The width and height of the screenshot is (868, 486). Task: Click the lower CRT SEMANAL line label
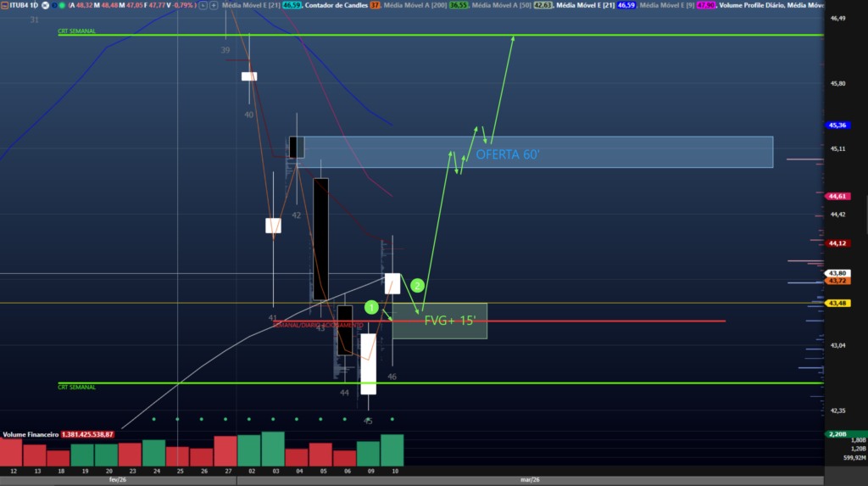(76, 387)
